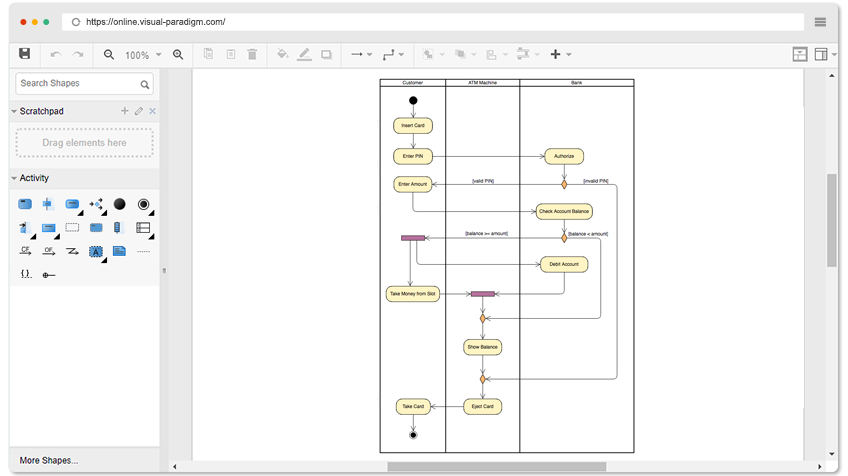
Task: Select the input pin shape in palette
Action: click(x=24, y=228)
